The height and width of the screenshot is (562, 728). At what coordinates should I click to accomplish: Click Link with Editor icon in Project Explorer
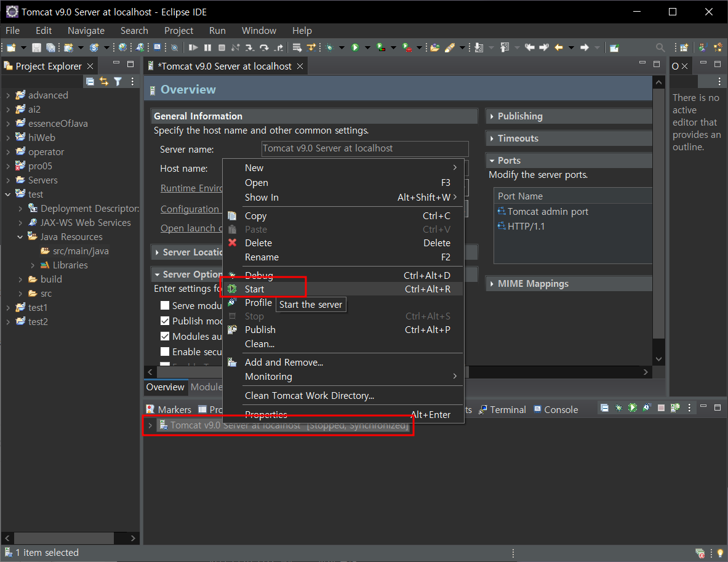(104, 82)
